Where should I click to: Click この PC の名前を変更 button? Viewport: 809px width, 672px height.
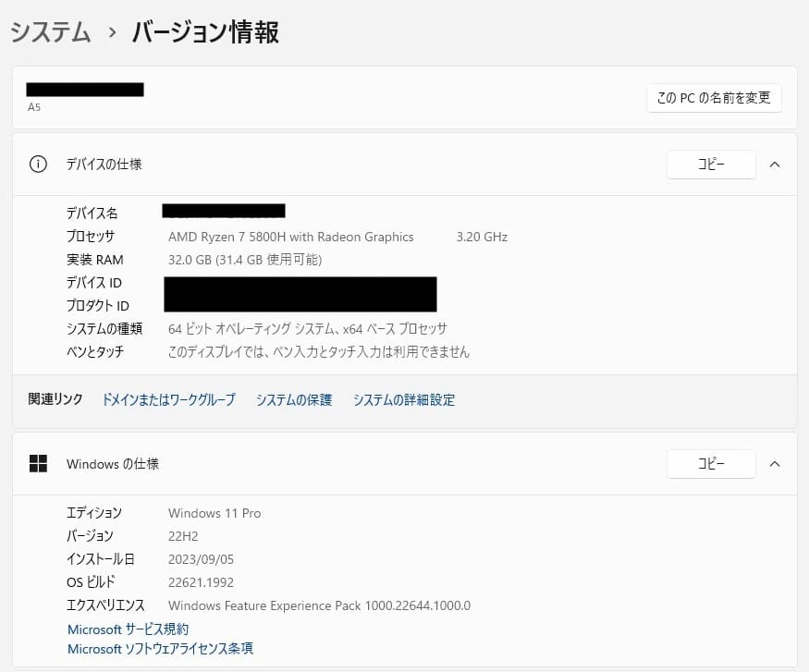tap(713, 98)
